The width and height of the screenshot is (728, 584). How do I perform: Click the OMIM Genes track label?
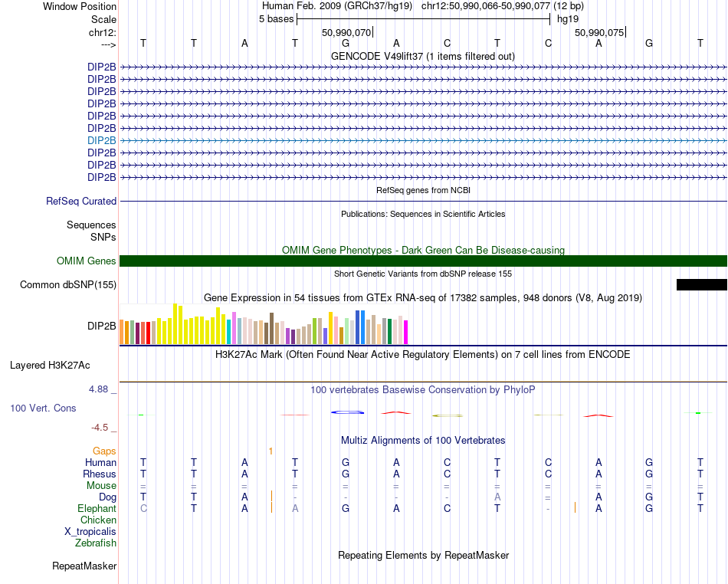point(87,261)
